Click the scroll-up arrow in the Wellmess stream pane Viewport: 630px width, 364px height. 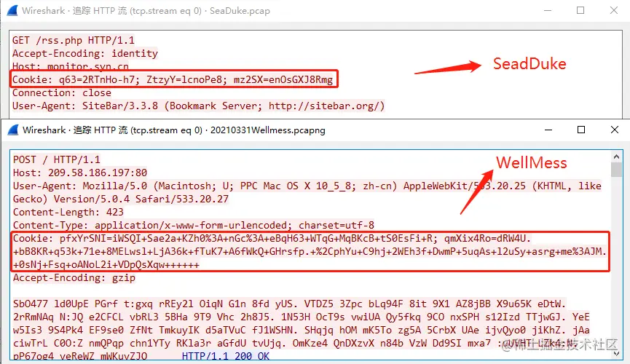[x=616, y=157]
